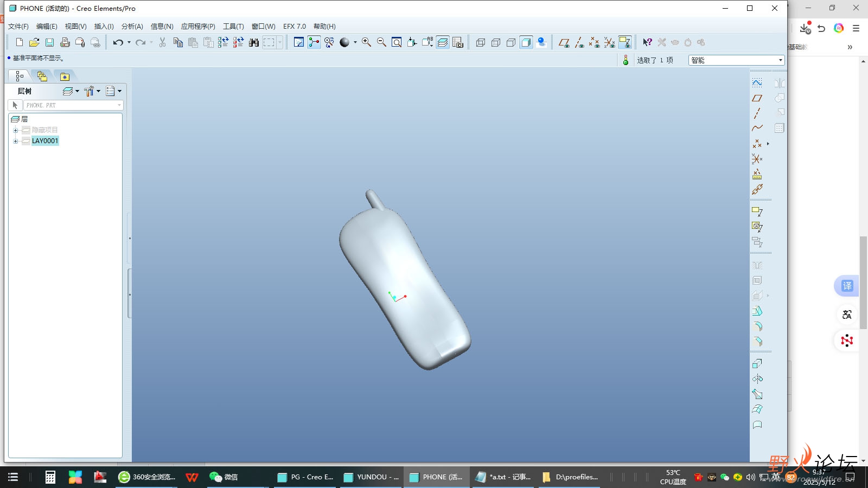Select the Extrude tool in right toolbar
Image resolution: width=868 pixels, height=488 pixels.
[757, 364]
